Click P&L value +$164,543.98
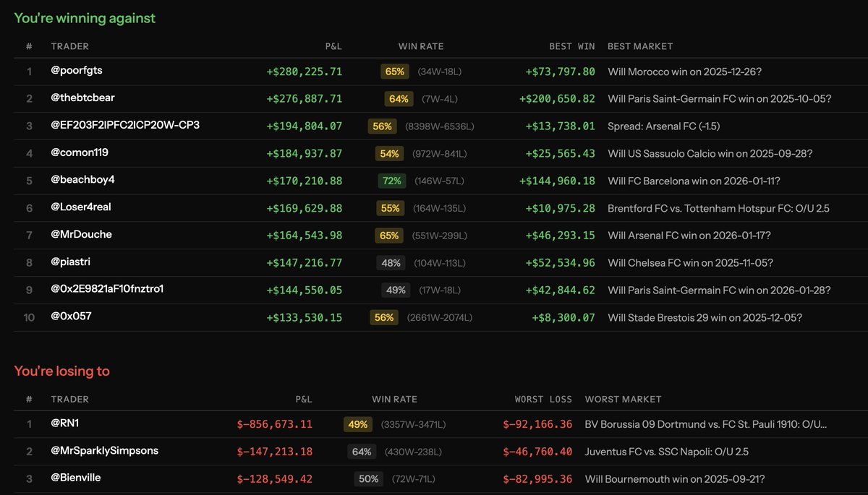The width and height of the screenshot is (868, 495). [305, 236]
